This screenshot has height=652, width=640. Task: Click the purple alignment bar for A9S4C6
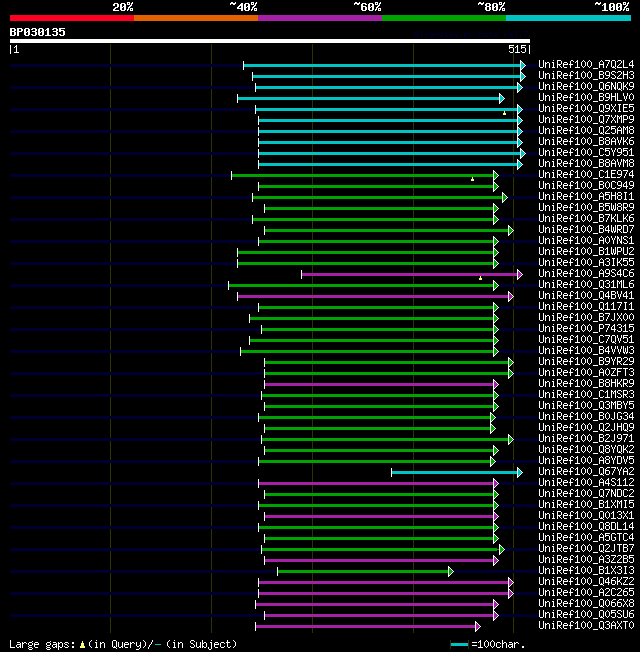[x=410, y=274]
